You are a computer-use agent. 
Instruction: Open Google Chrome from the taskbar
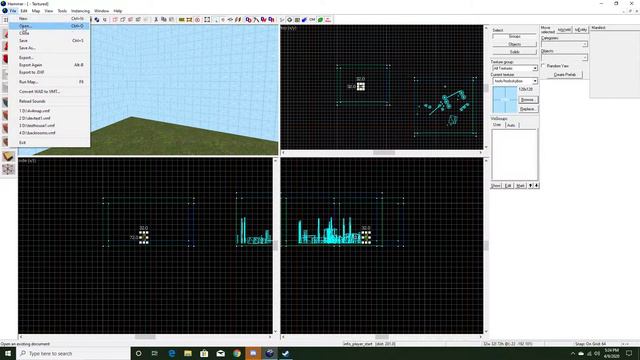pyautogui.click(x=237, y=353)
